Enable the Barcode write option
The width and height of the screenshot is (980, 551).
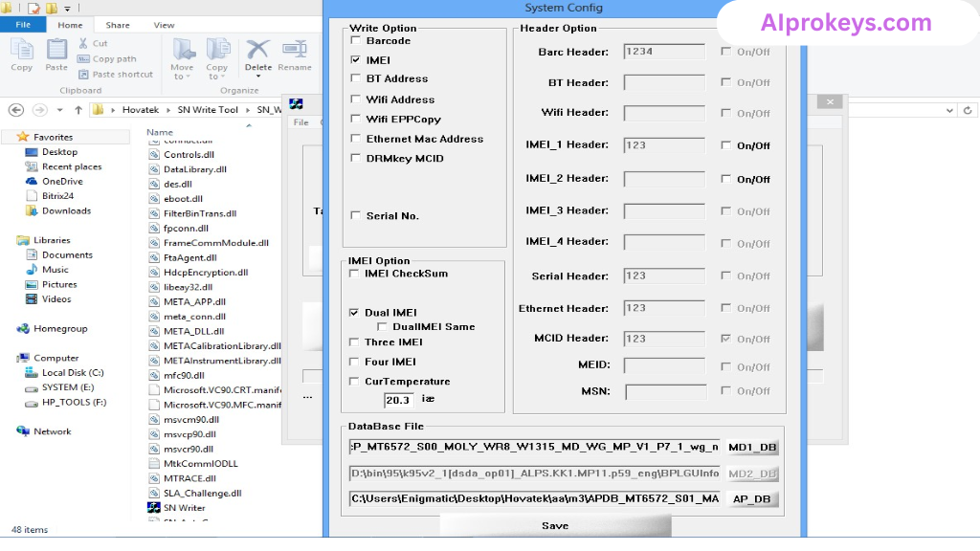coord(356,40)
